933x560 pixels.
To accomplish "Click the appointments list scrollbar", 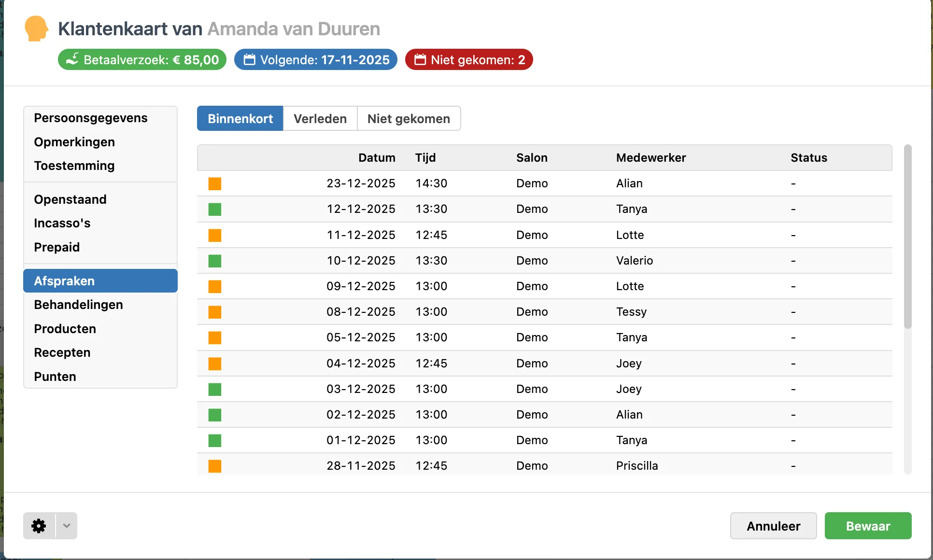I will (907, 237).
